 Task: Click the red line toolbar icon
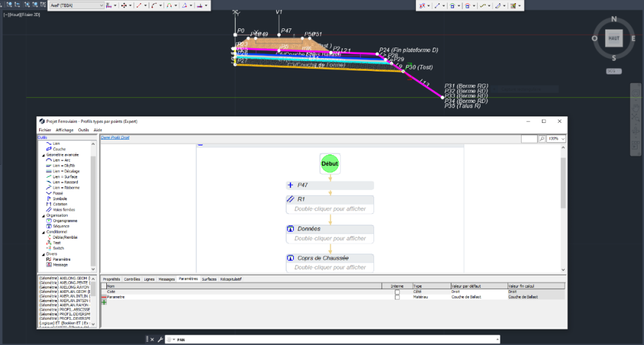pos(139,6)
